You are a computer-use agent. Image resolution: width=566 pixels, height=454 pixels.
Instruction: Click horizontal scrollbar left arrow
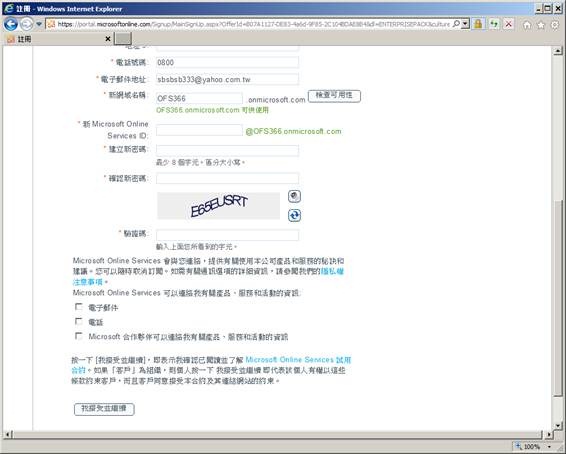8,434
